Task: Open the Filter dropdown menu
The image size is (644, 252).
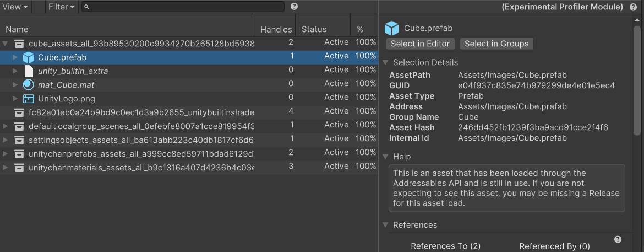Action: pos(61,7)
